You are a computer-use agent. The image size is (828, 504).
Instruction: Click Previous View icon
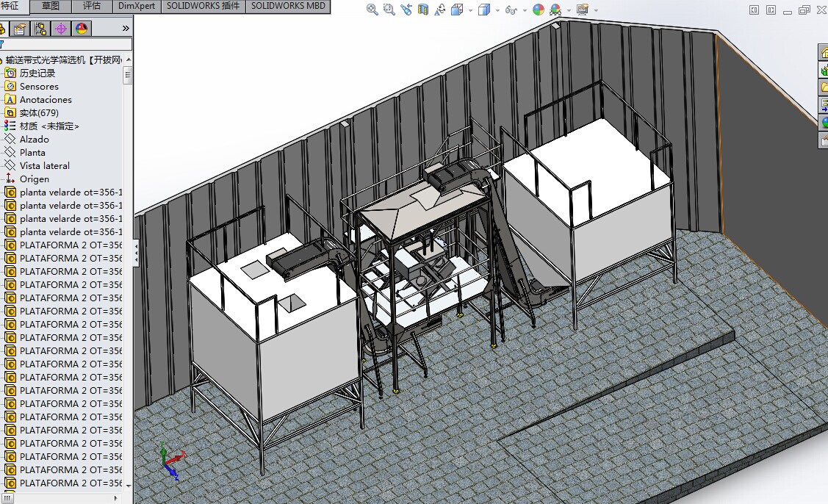pos(406,10)
